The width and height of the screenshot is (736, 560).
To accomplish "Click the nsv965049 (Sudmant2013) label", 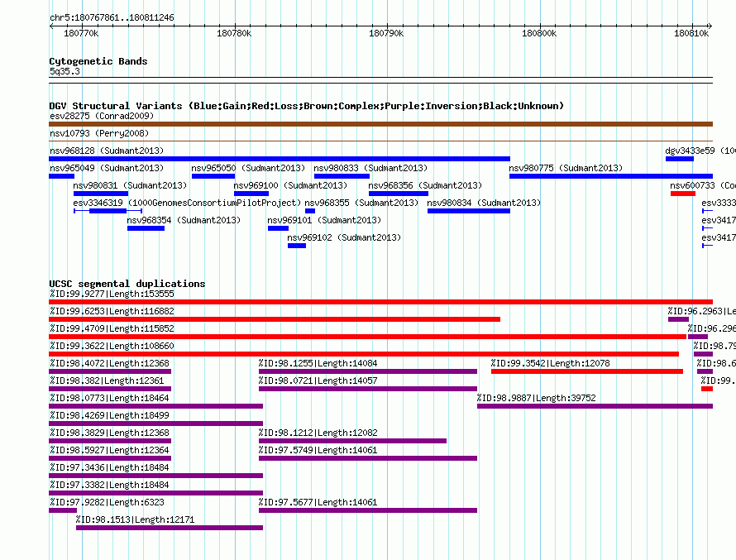I will [x=107, y=168].
